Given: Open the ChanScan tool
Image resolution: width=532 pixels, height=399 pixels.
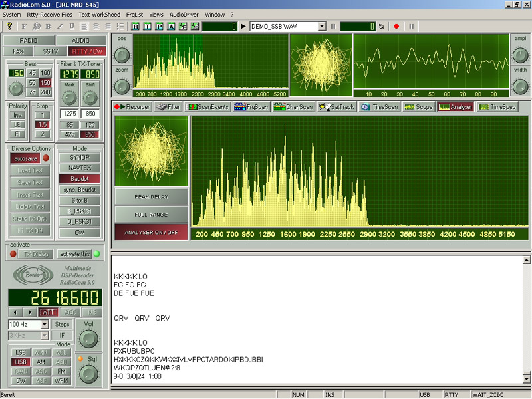Looking at the screenshot, I should [293, 107].
